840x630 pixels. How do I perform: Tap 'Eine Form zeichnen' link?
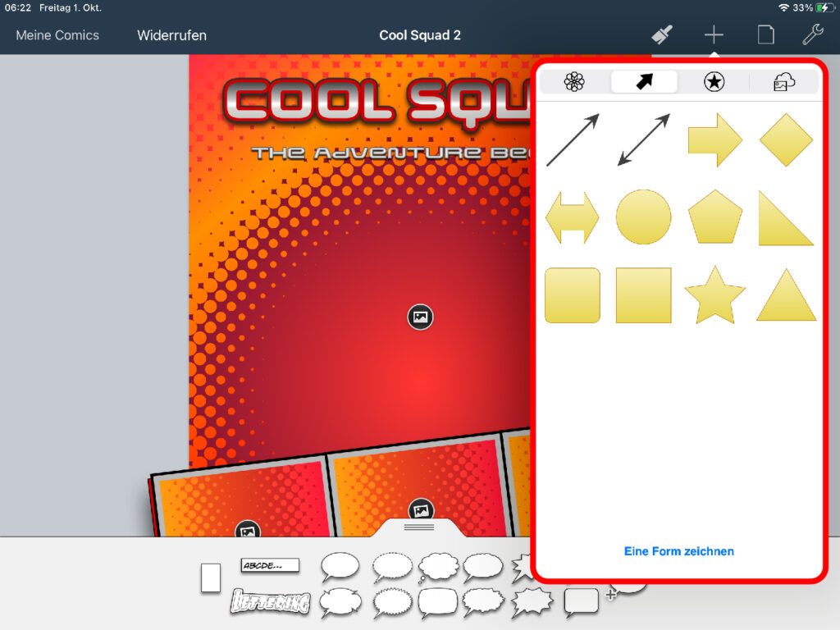(x=678, y=551)
